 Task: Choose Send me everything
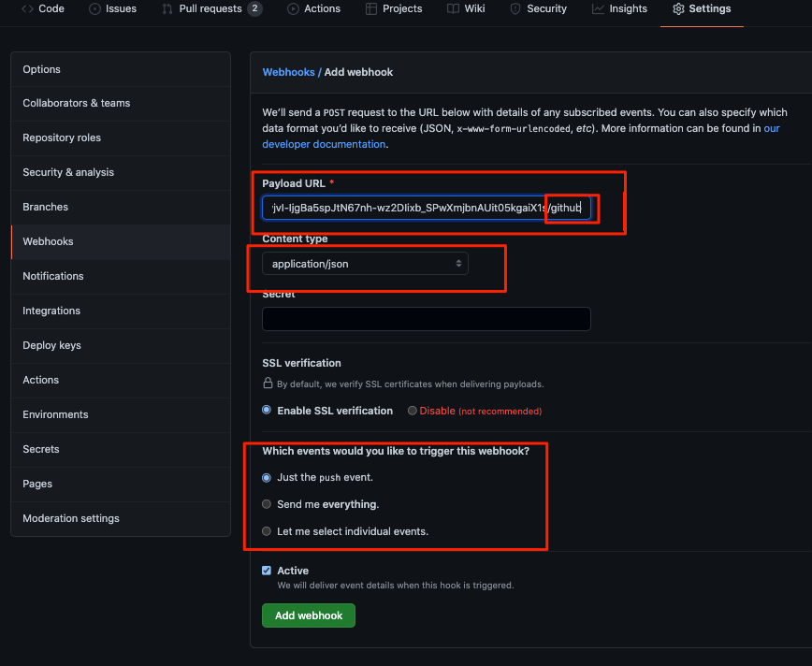[267, 504]
